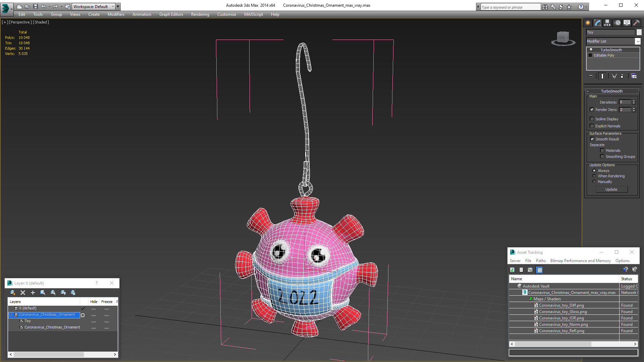644x362 pixels.
Task: Select When Rendering update option
Action: (x=594, y=176)
